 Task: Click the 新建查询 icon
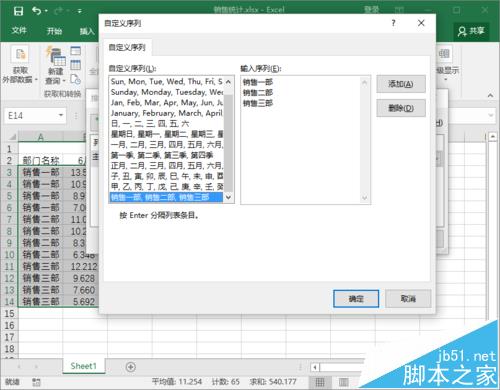click(x=56, y=56)
